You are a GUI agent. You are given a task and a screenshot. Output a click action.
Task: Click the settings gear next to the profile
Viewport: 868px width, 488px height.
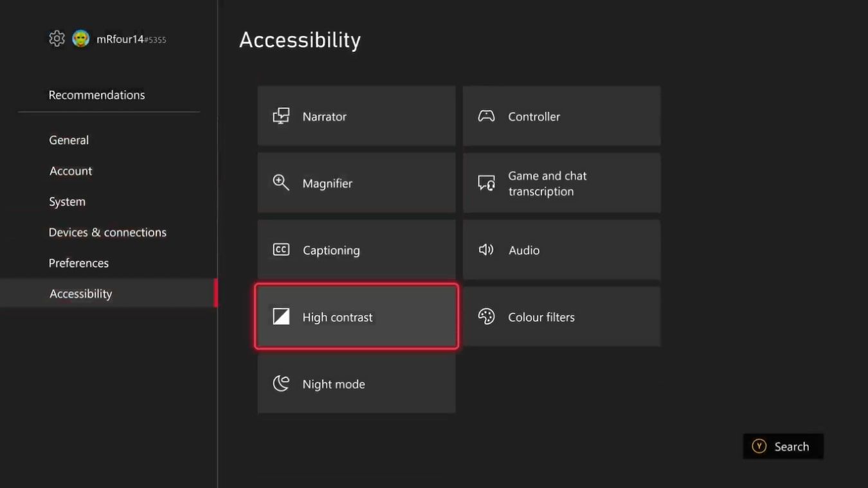click(x=57, y=39)
